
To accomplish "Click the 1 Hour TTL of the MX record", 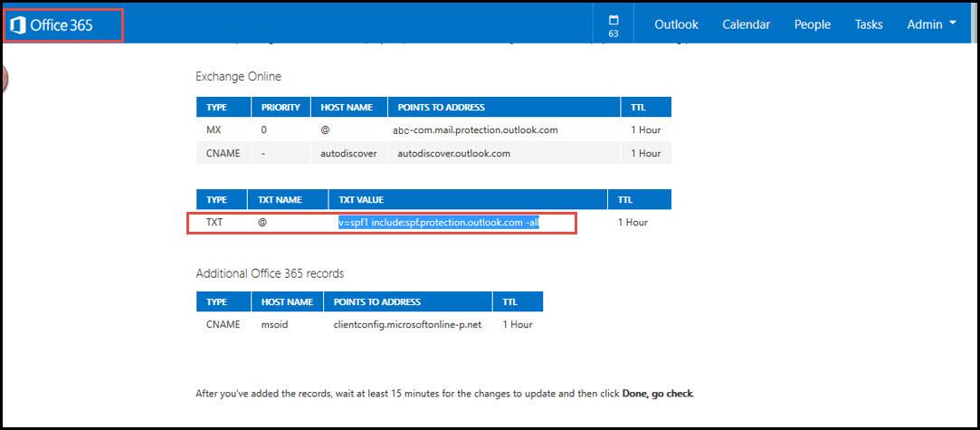I will point(645,130).
